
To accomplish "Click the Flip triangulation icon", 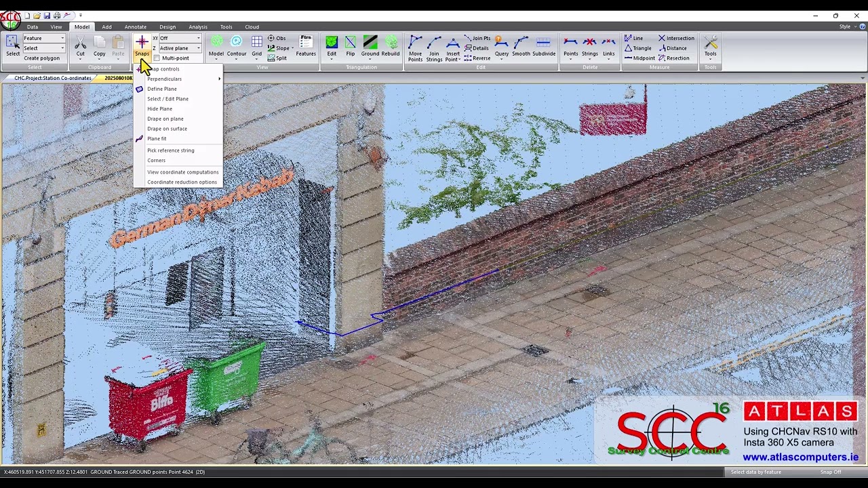I will click(x=350, y=43).
